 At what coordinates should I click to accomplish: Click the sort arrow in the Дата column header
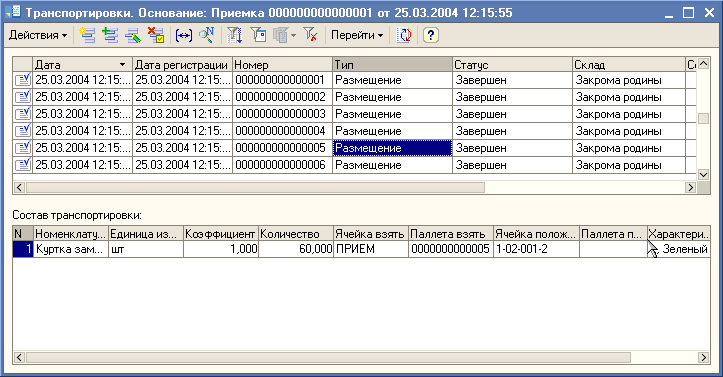(122, 65)
